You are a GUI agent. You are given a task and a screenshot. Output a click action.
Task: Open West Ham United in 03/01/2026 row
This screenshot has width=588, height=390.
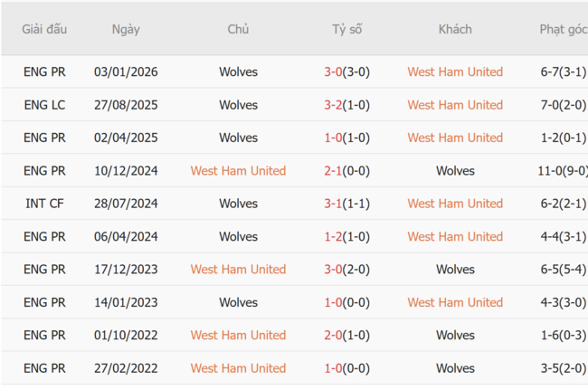pyautogui.click(x=455, y=72)
